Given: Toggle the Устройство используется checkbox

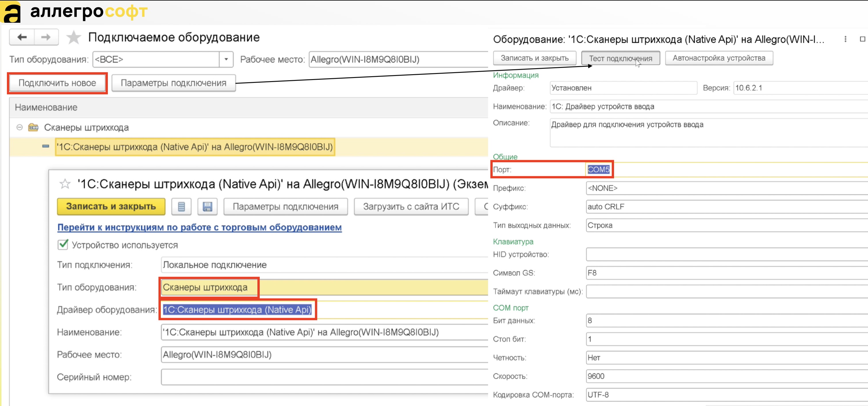Looking at the screenshot, I should (x=63, y=245).
